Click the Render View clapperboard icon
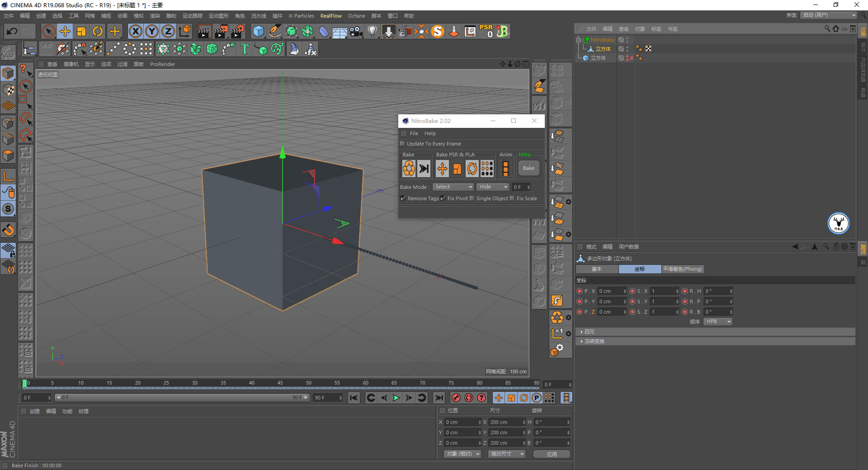Screen dimensions: 868x470 [x=204, y=31]
